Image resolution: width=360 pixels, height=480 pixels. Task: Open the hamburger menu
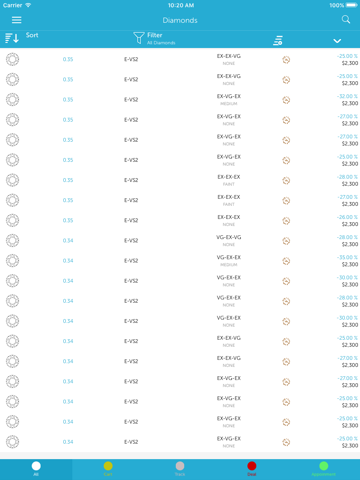coord(16,20)
